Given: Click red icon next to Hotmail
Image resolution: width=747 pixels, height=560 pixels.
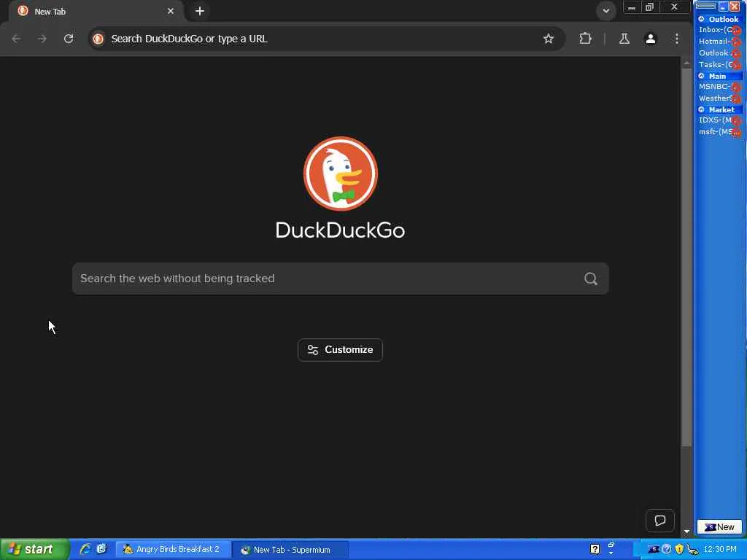Looking at the screenshot, I should pyautogui.click(x=737, y=42).
